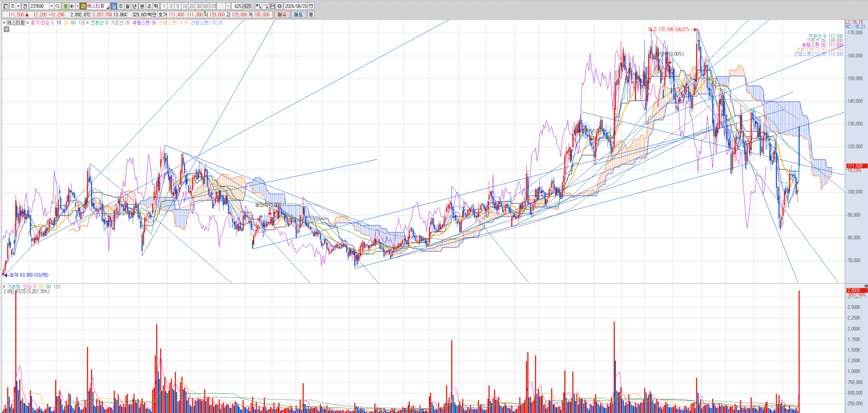Select interval 10 button
The image size is (868, 413).
pos(185,6)
